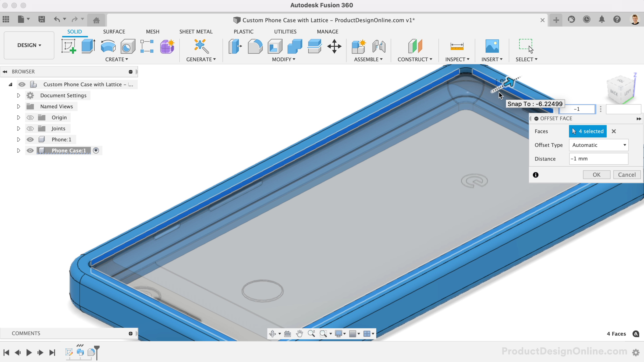Viewport: 644px width, 362px height.
Task: Open the Move/Copy tool
Action: coord(334,46)
